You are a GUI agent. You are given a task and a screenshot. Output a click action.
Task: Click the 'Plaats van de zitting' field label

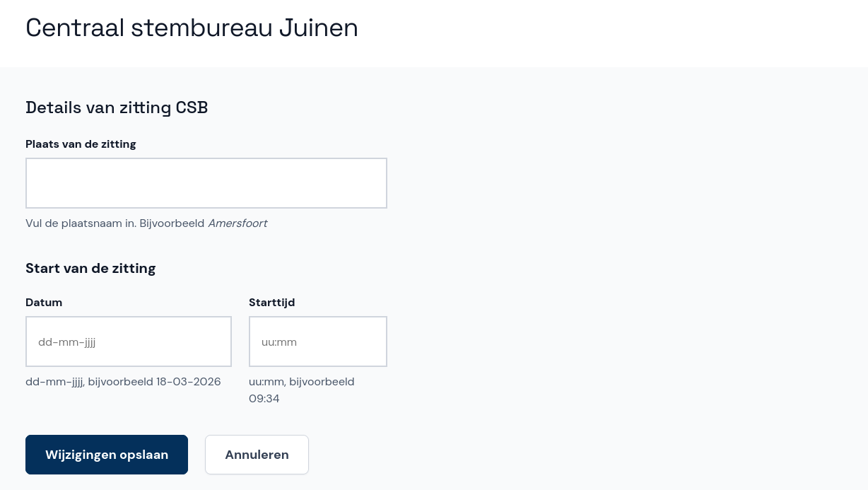pyautogui.click(x=81, y=144)
